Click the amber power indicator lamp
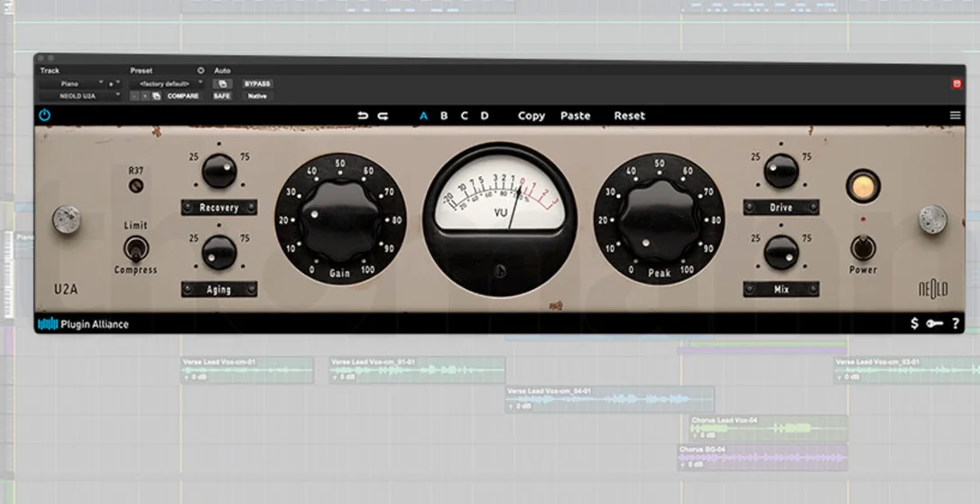This screenshot has height=504, width=980. click(863, 186)
